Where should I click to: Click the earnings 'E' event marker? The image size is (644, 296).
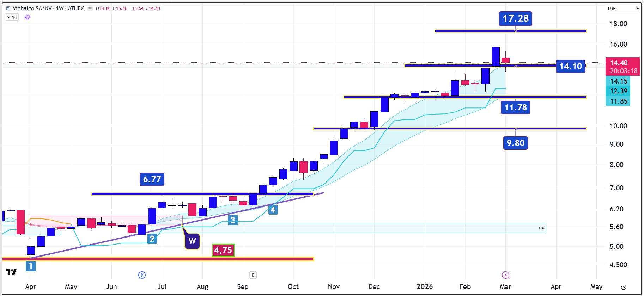253,275
